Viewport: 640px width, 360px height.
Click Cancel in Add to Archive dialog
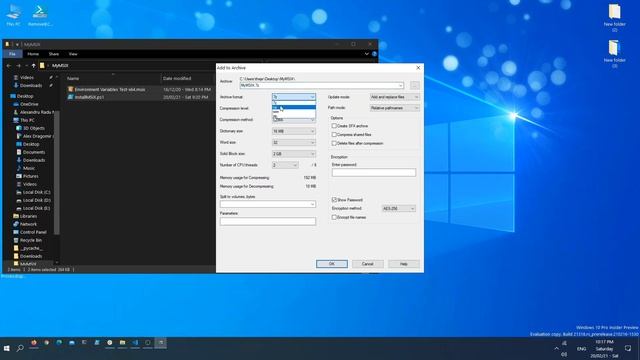point(368,264)
